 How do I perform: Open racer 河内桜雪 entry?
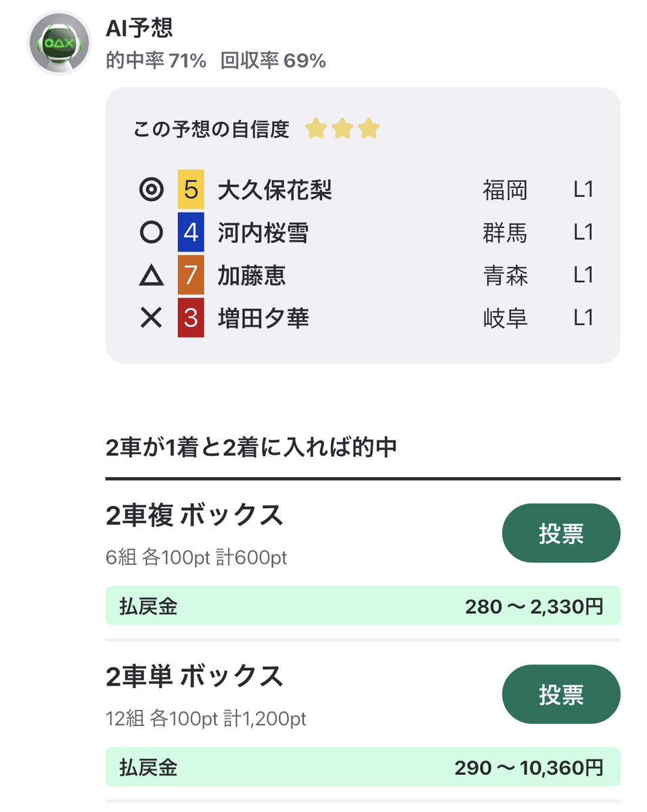tap(263, 233)
